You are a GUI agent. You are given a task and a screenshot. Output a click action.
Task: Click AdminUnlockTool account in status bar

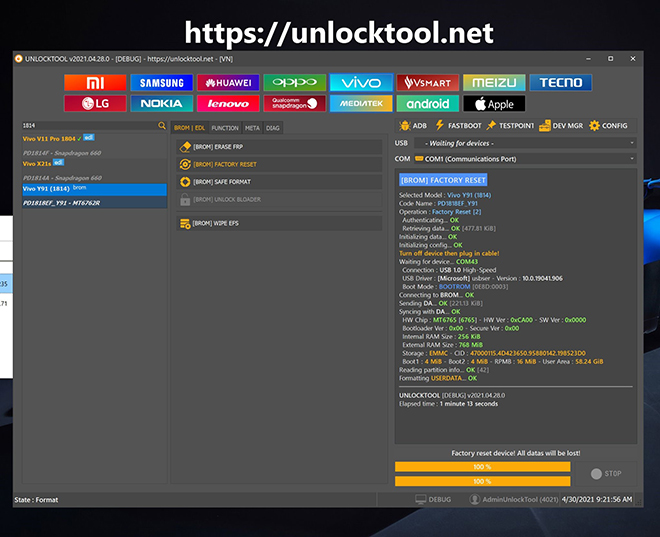(x=514, y=500)
